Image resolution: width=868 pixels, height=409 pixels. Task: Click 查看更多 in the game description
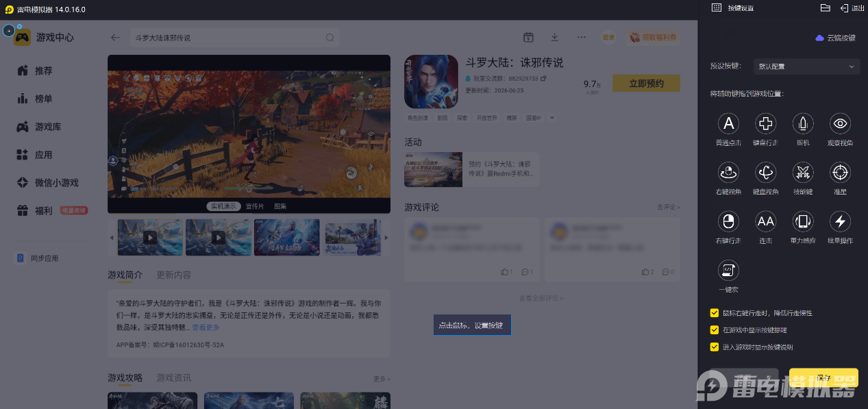coord(206,327)
